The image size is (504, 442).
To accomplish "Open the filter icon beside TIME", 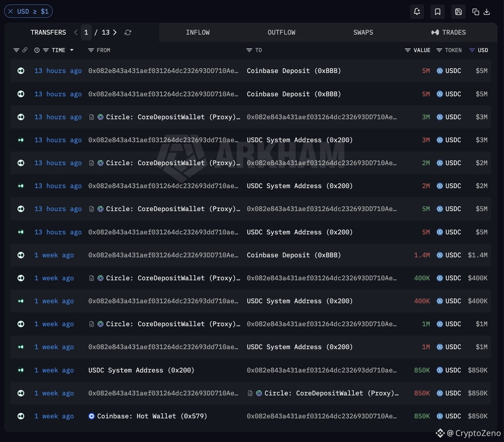I will pos(46,50).
